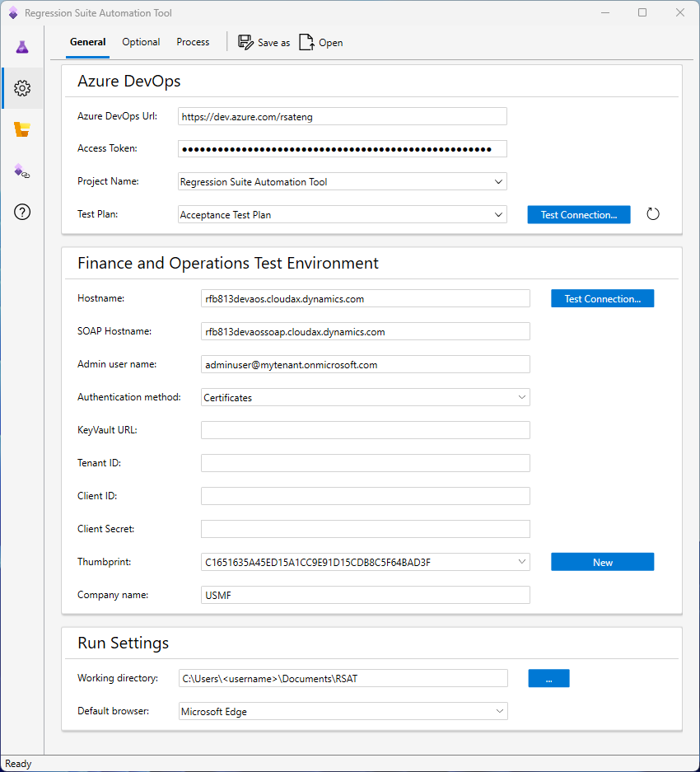This screenshot has width=700, height=772.
Task: Click the orange storage sidebar icon
Action: pos(22,129)
